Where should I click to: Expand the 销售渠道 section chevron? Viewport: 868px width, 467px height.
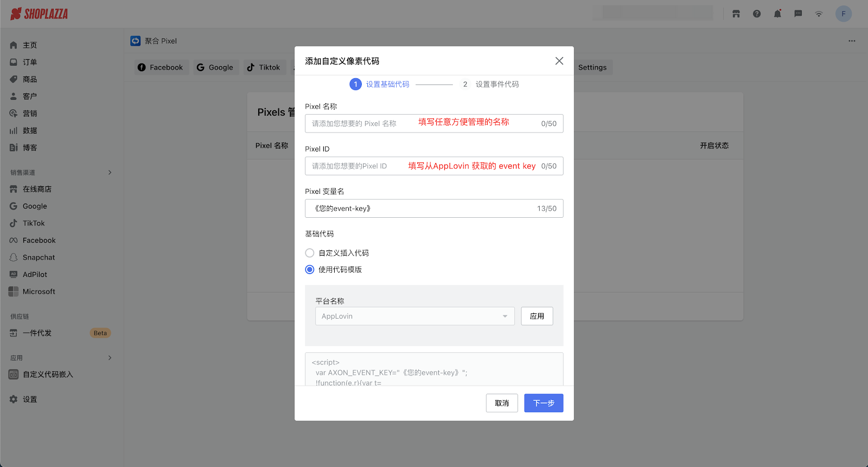pyautogui.click(x=110, y=172)
